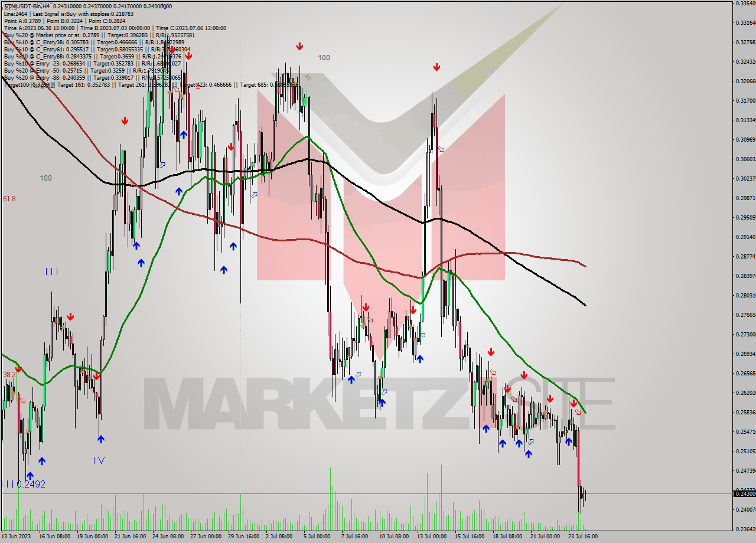
Task: Click the '5 Jul 00:00' time label
Action: 317,537
